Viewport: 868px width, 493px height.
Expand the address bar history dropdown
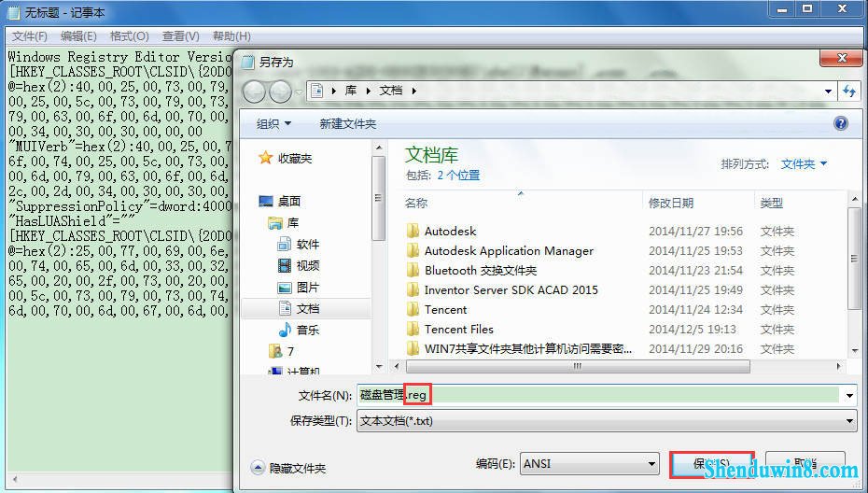point(828,91)
